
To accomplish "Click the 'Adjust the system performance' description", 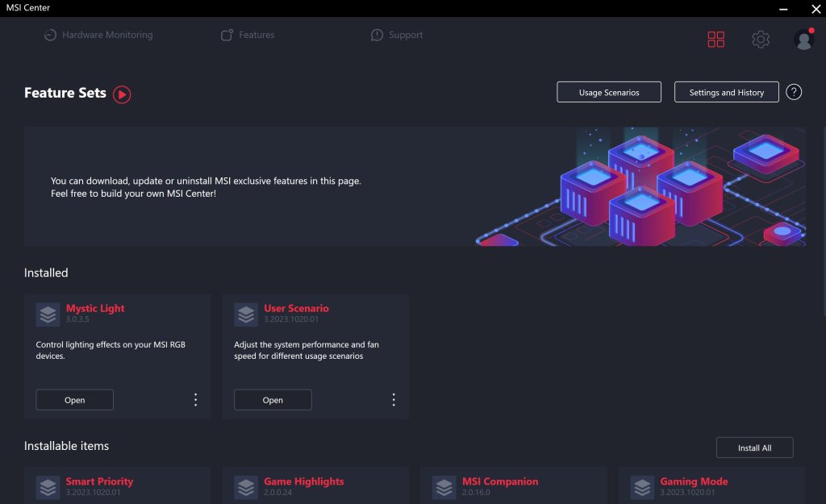I will (x=307, y=350).
